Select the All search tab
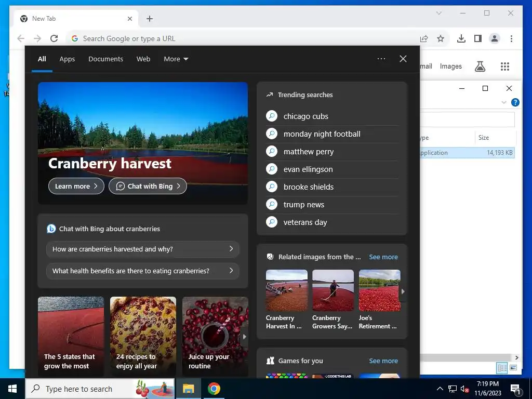The height and width of the screenshot is (399, 532). (x=42, y=59)
